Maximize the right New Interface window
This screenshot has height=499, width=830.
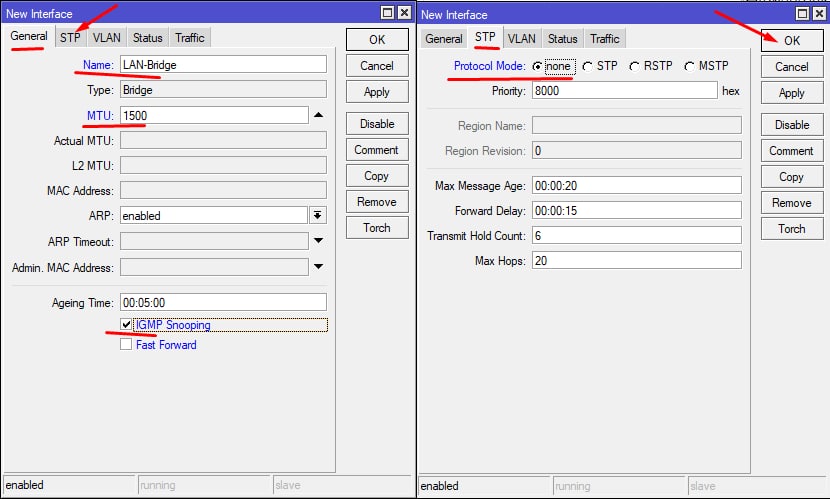pyautogui.click(x=802, y=13)
